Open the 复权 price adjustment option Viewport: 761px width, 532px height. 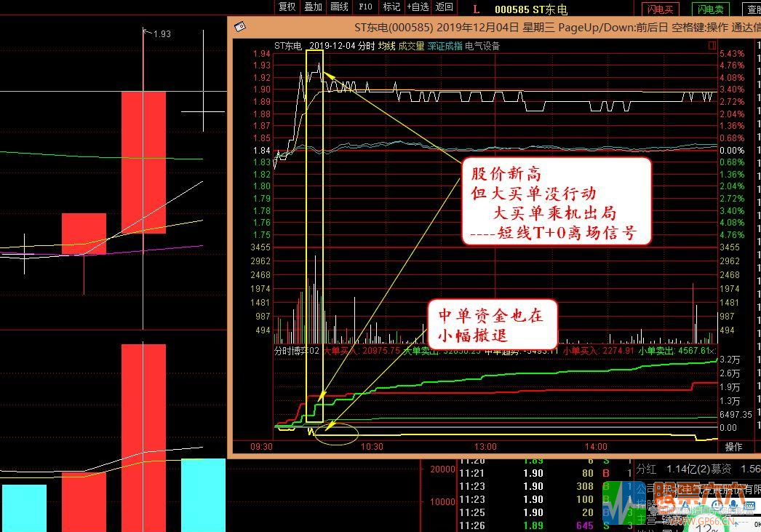tap(287, 7)
